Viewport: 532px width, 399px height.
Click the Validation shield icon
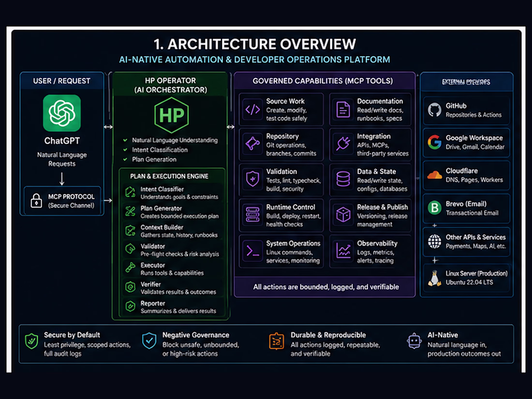[x=253, y=179]
